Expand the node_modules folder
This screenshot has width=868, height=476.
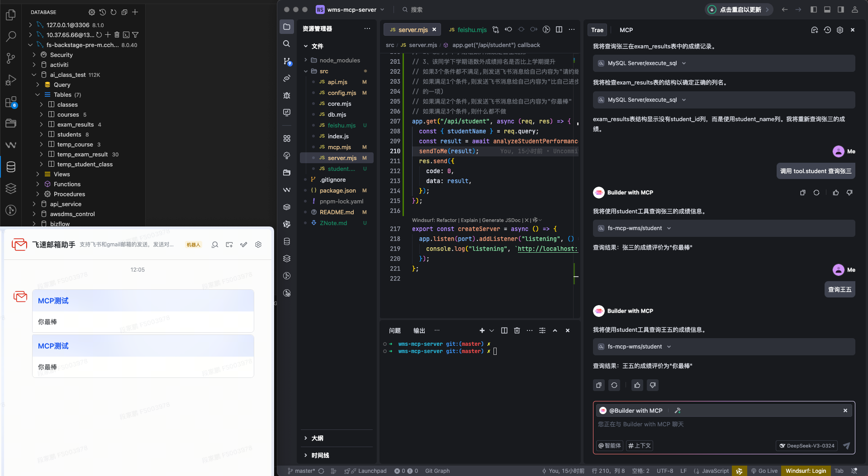[x=306, y=60]
